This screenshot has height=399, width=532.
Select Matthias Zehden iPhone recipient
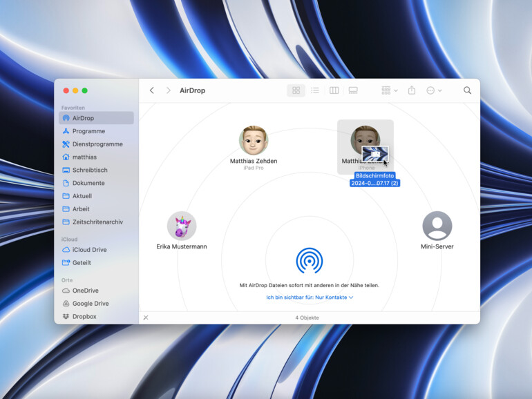(x=365, y=147)
